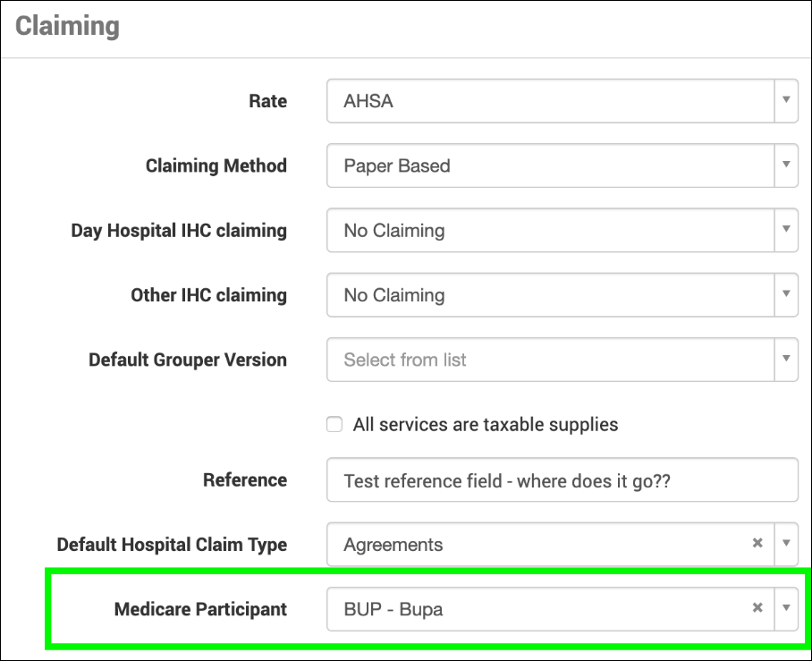Expand the Claiming Method arrow
Viewport: 812px width, 661px height.
[786, 165]
